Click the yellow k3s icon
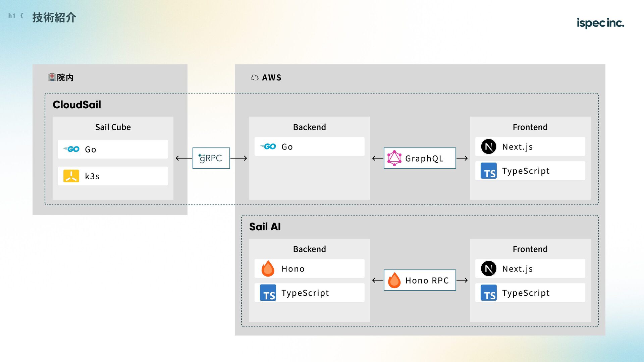Image resolution: width=644 pixels, height=362 pixels. pyautogui.click(x=71, y=176)
